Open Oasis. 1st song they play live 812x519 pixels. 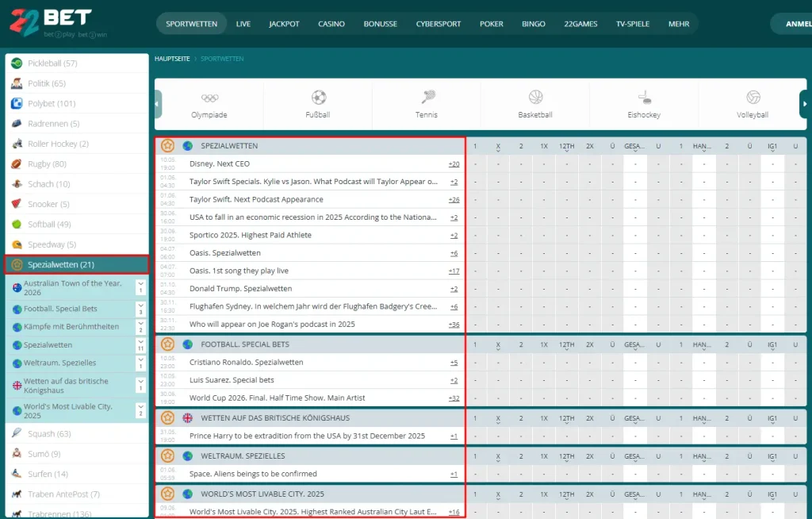[239, 271]
